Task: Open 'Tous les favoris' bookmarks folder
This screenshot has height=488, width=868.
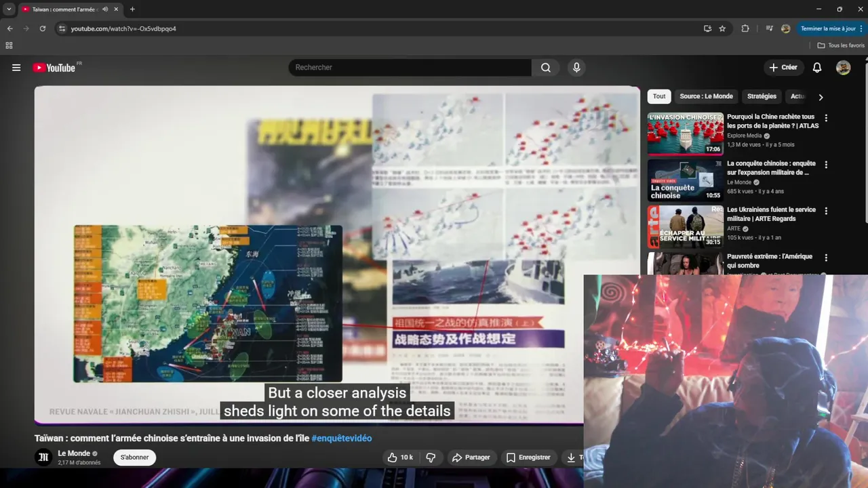Action: [x=841, y=45]
